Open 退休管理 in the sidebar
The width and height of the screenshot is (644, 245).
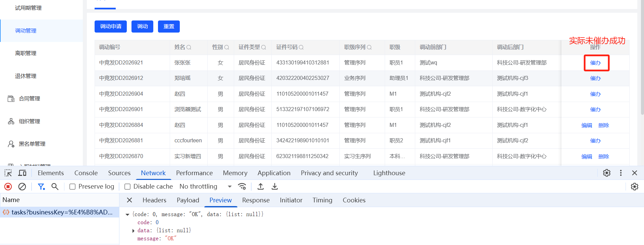tap(25, 76)
